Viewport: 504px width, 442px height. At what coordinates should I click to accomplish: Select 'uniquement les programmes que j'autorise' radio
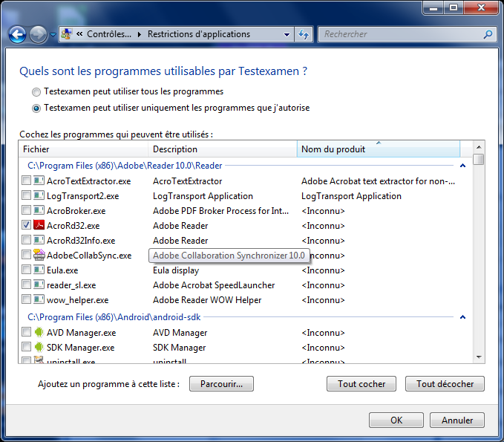(x=36, y=108)
